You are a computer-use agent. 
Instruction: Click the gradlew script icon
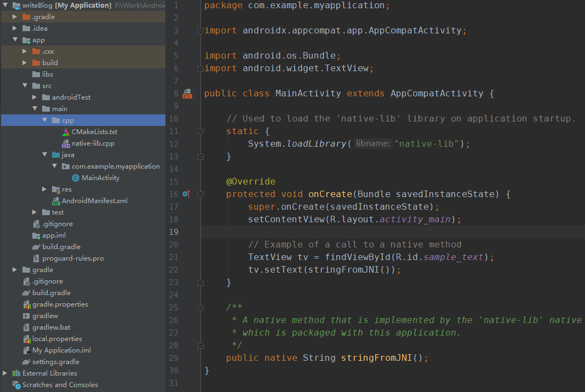(x=26, y=316)
